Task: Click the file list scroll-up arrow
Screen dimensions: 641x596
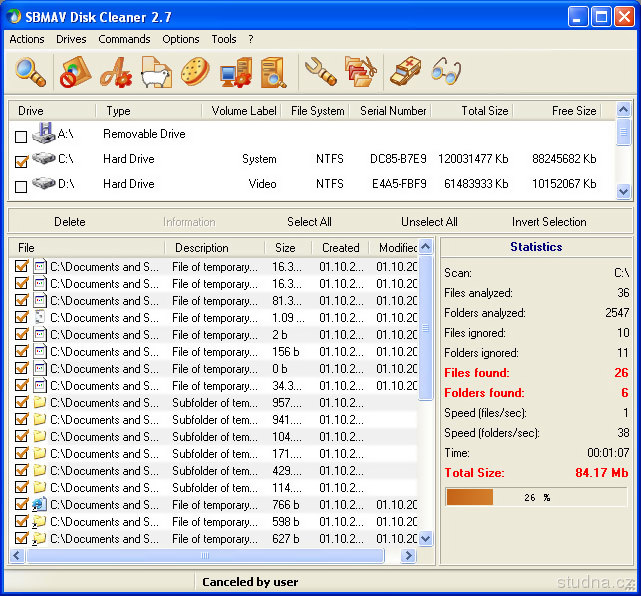Action: coord(425,247)
